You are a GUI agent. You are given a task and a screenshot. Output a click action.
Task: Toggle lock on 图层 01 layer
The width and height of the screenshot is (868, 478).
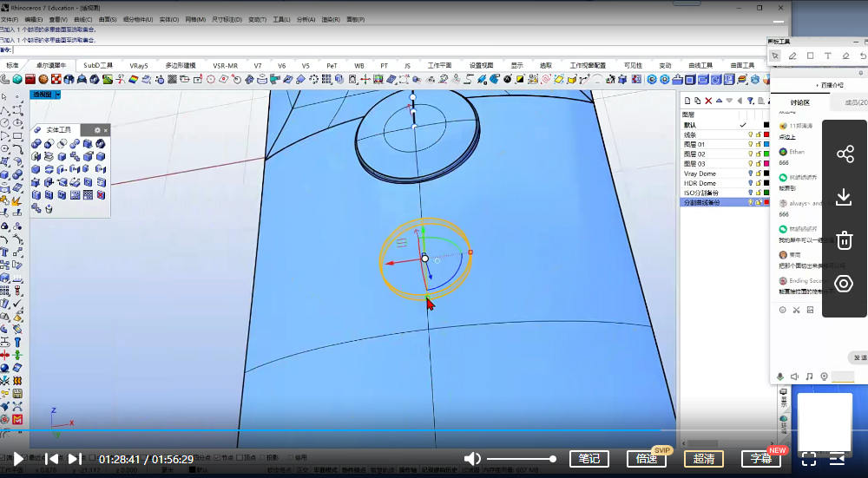(758, 145)
